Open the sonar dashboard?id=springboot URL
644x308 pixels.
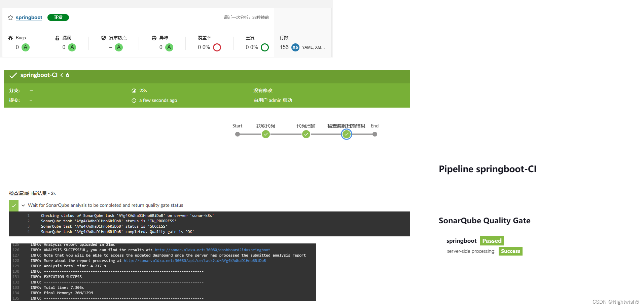212,250
